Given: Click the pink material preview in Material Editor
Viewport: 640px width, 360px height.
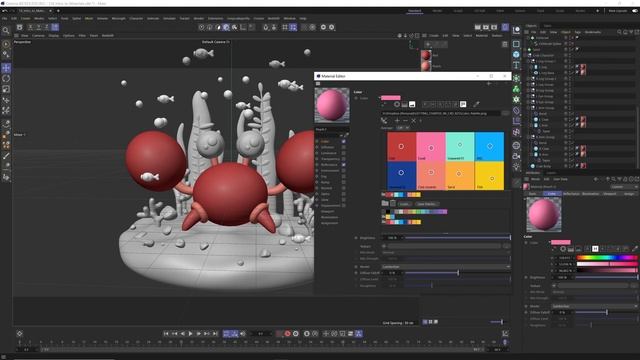Looking at the screenshot, I should [x=332, y=105].
